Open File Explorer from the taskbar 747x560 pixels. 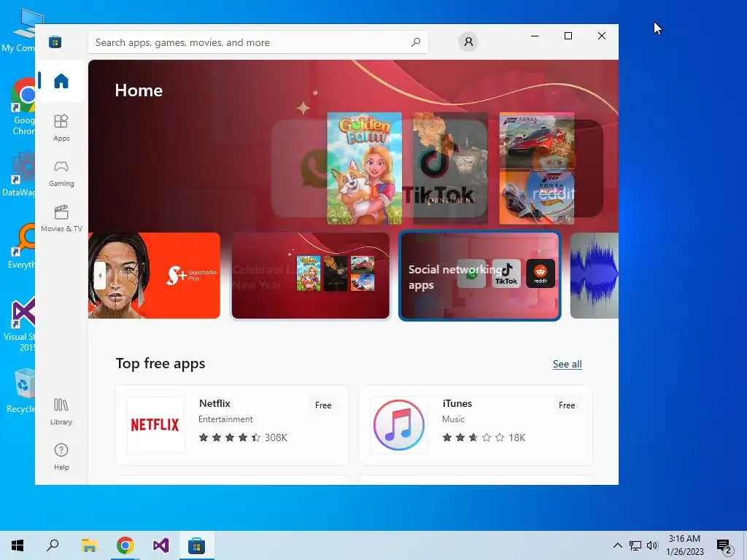pos(89,545)
